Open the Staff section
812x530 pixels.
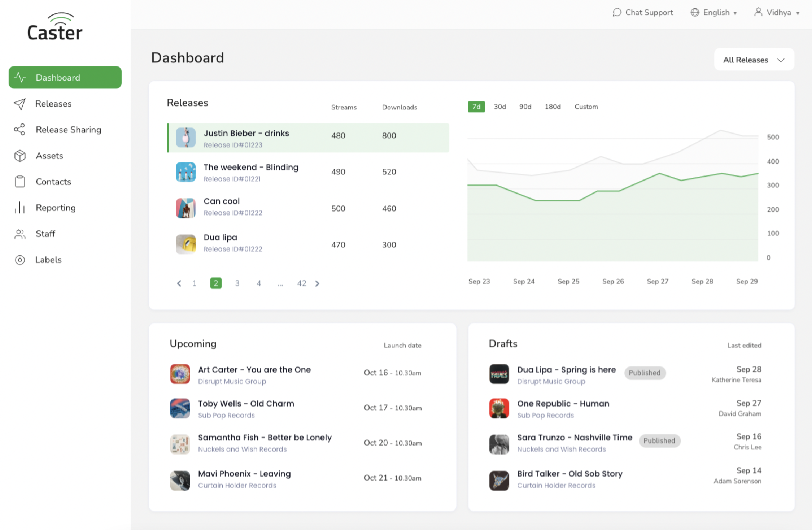tap(45, 234)
